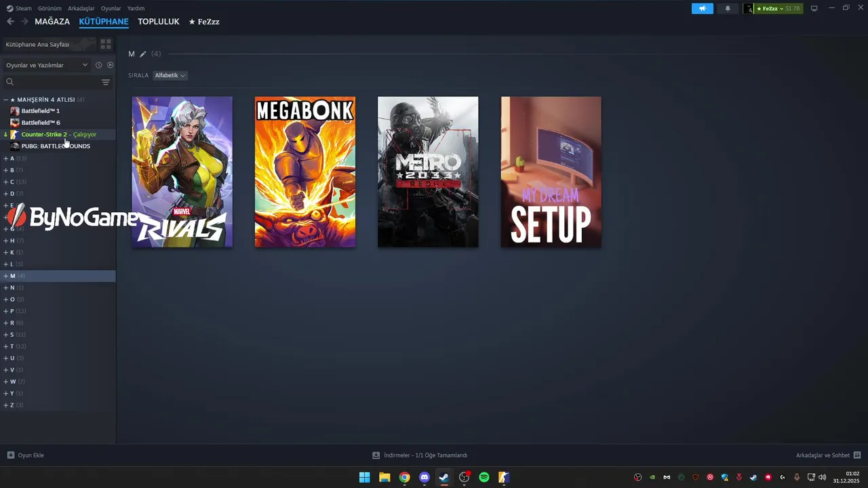Expand the Y category
Screen dimensions: 868x488
(5, 393)
